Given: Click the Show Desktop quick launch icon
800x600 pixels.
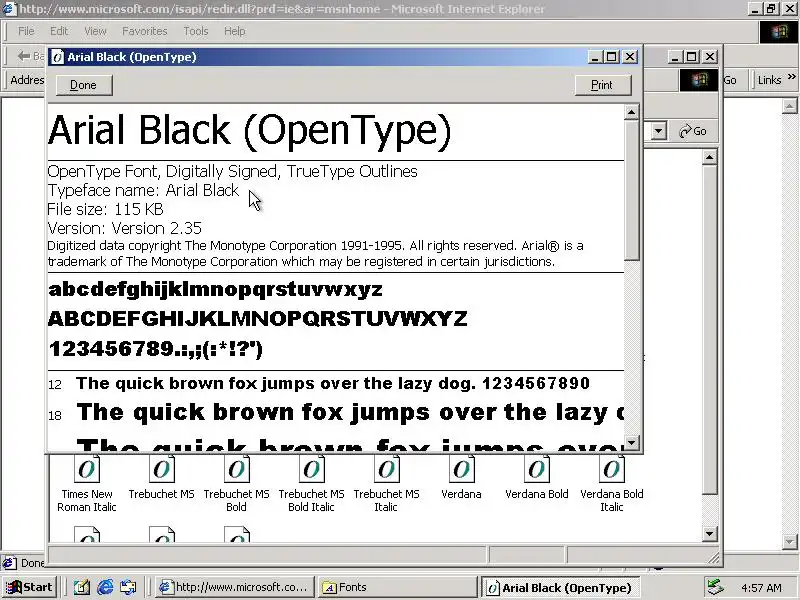Looking at the screenshot, I should pos(82,587).
